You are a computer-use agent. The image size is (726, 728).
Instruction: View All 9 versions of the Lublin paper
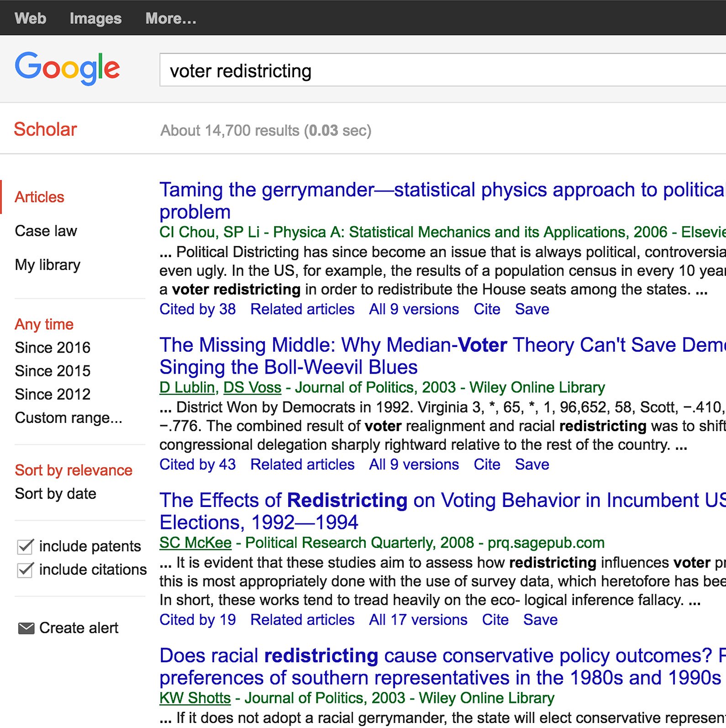coord(414,464)
